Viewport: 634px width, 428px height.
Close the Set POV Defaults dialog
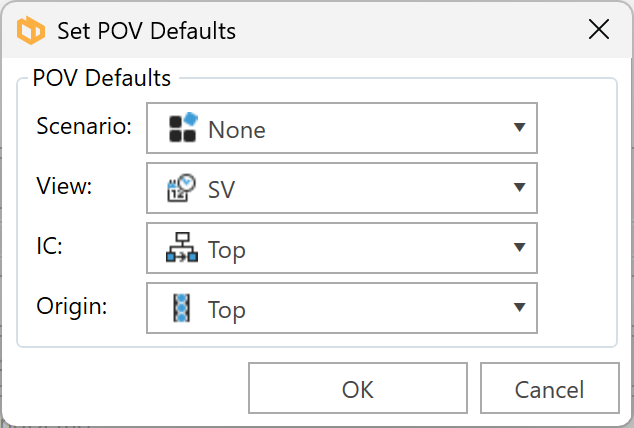click(599, 30)
